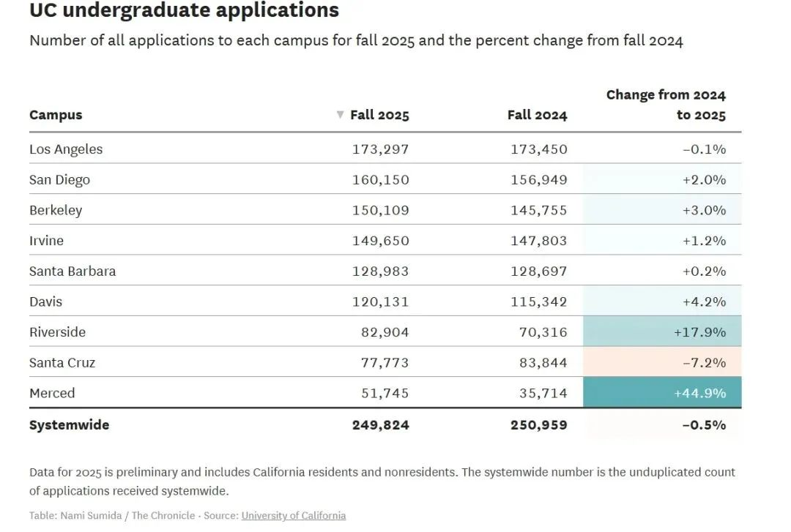Select the Santa Barbara row label
Viewport: 791px width, 532px height.
[x=73, y=271]
